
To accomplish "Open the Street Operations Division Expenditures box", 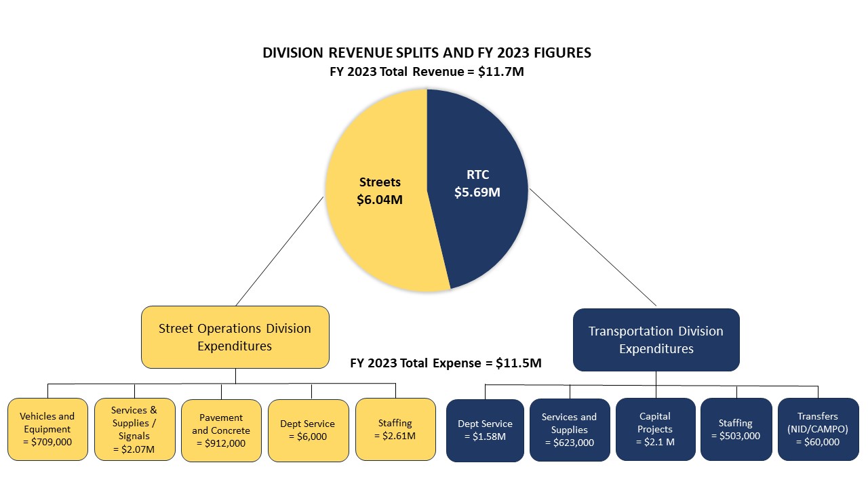I will pyautogui.click(x=235, y=336).
